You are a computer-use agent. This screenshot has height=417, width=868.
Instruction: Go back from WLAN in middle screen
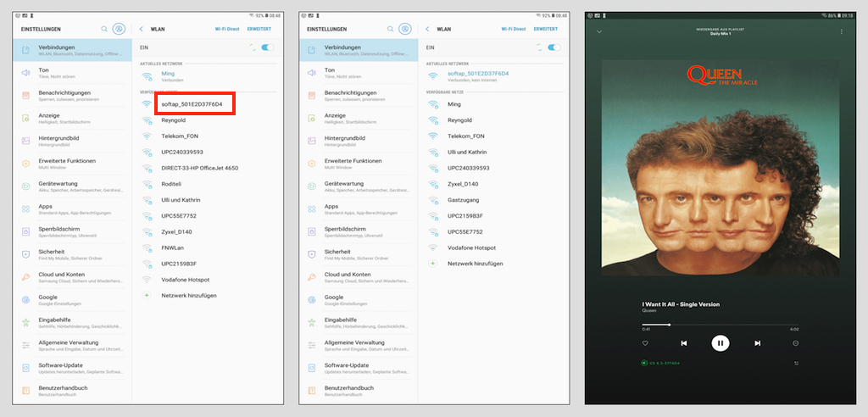tap(428, 29)
